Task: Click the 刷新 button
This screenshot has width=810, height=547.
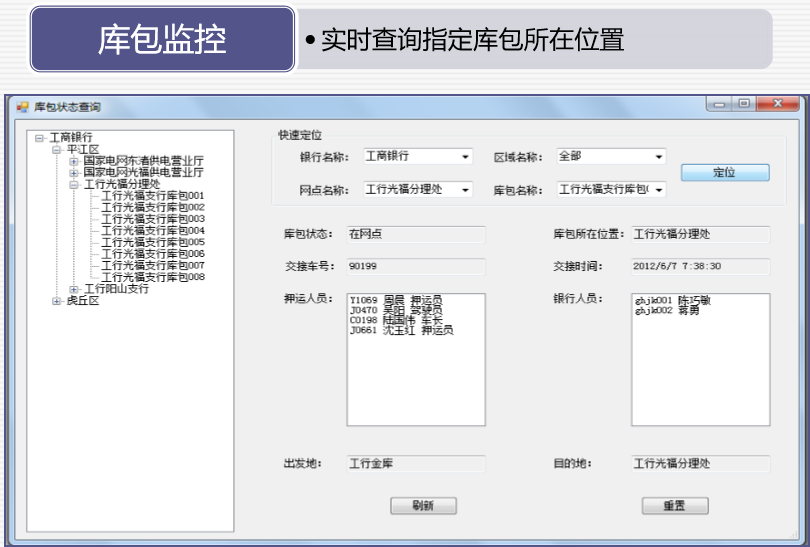Action: (423, 506)
